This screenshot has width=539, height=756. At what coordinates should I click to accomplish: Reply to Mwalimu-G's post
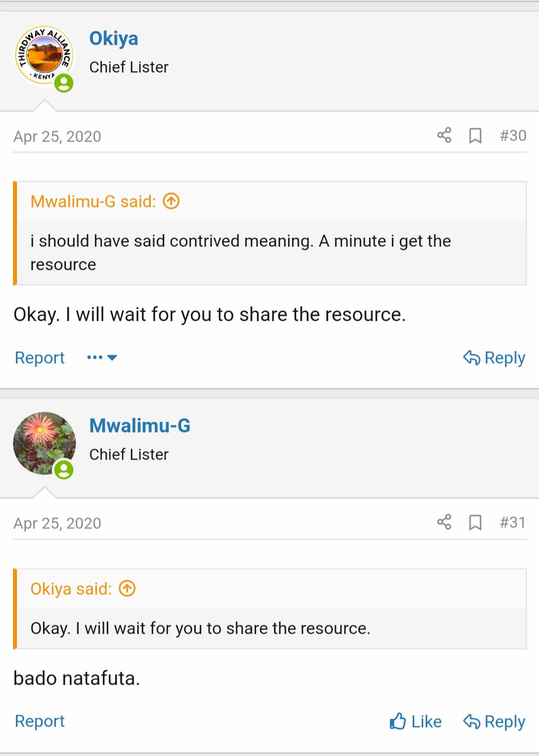point(494,722)
